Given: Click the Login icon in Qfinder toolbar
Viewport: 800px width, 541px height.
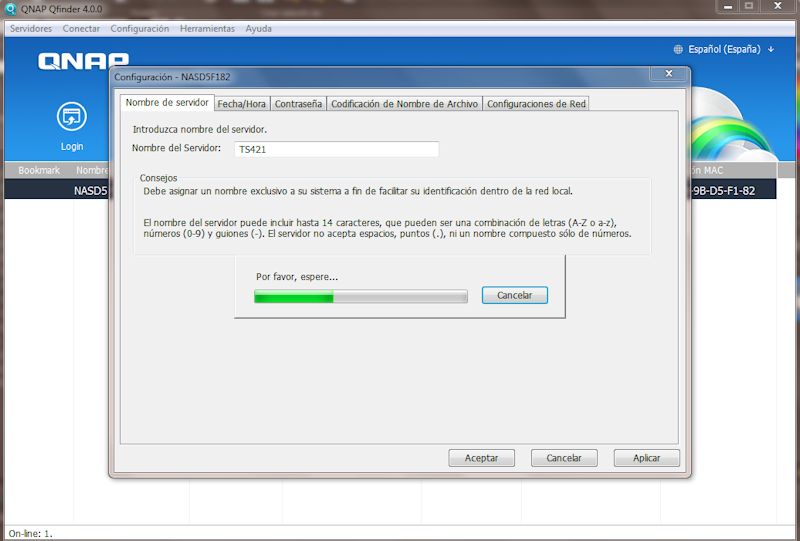Looking at the screenshot, I should [71, 117].
